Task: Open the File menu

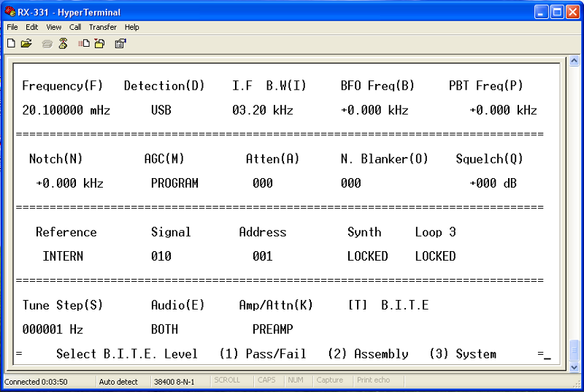Action: tap(12, 27)
